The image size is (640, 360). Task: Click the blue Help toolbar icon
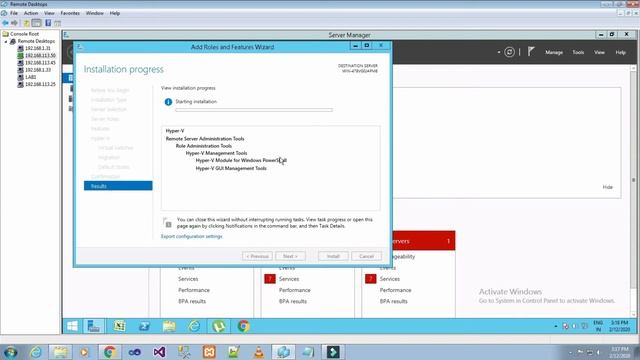(48, 23)
